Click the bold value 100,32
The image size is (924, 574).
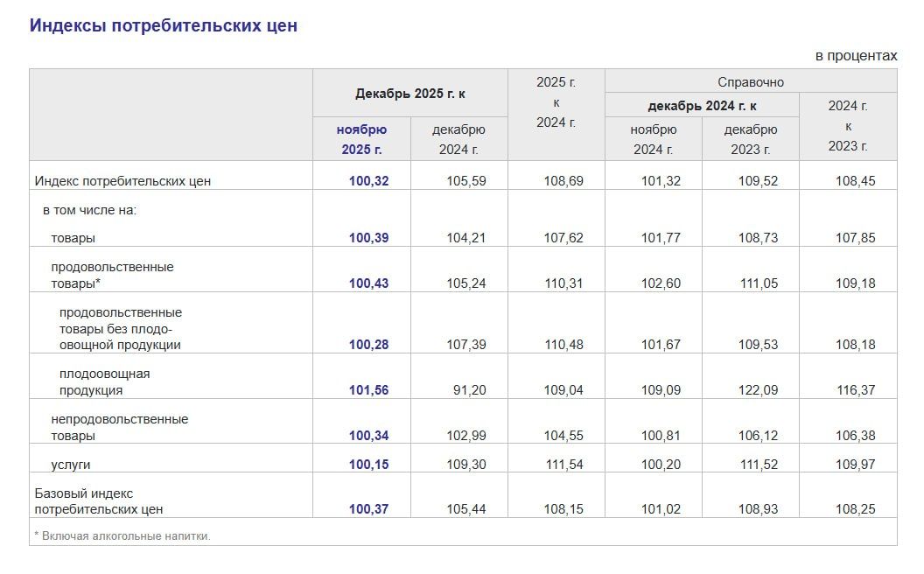coord(368,181)
